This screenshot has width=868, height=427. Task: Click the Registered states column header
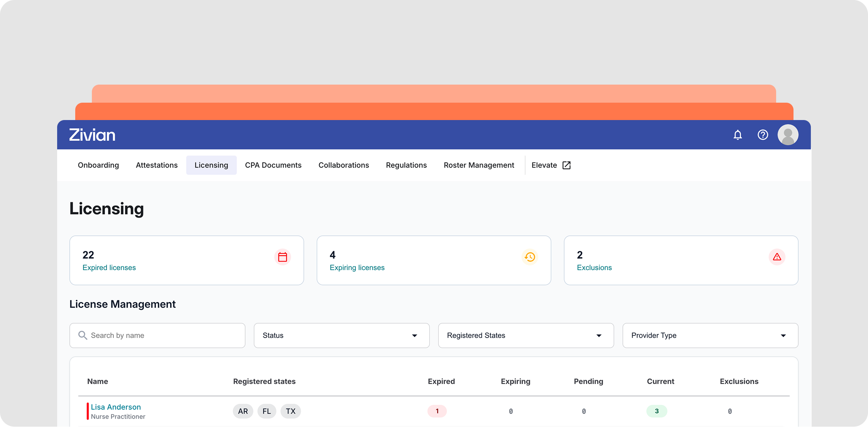click(264, 381)
